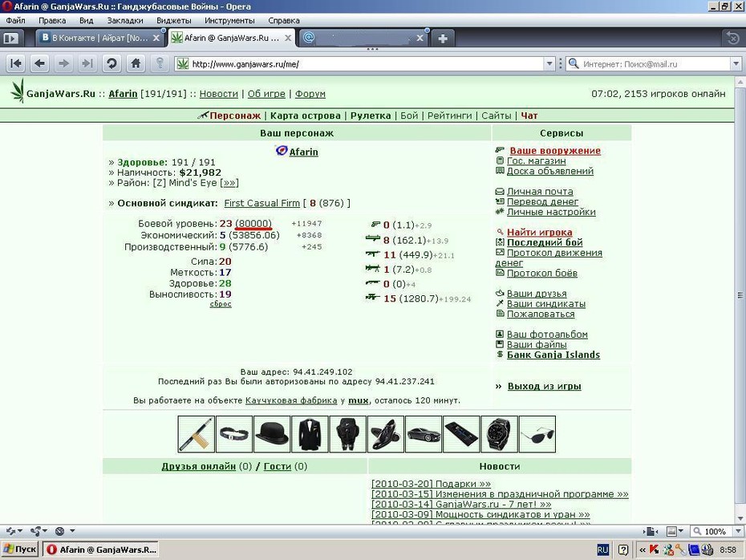The image size is (746, 560).
Task: Open the zoom 100% dropdown
Action: (738, 531)
